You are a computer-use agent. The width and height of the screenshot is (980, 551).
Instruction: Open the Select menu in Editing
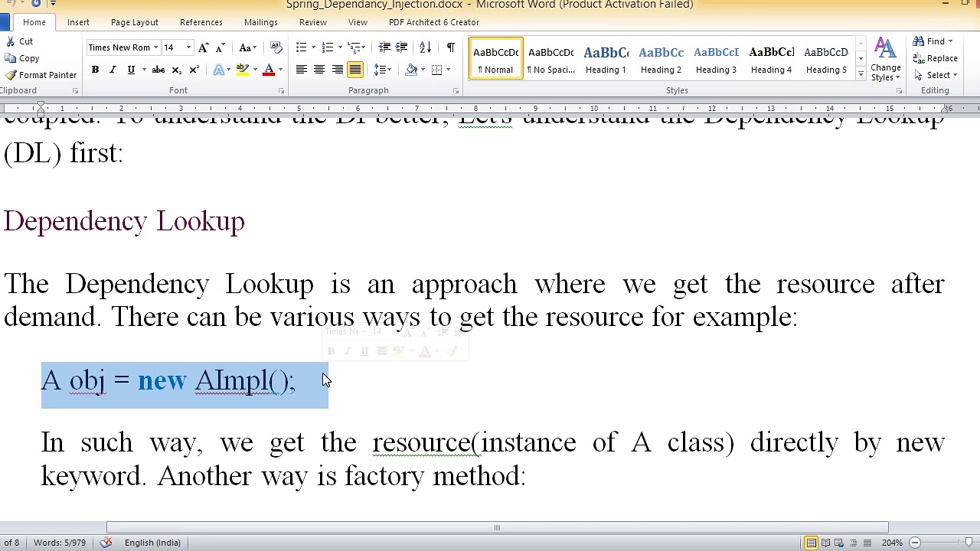(936, 75)
